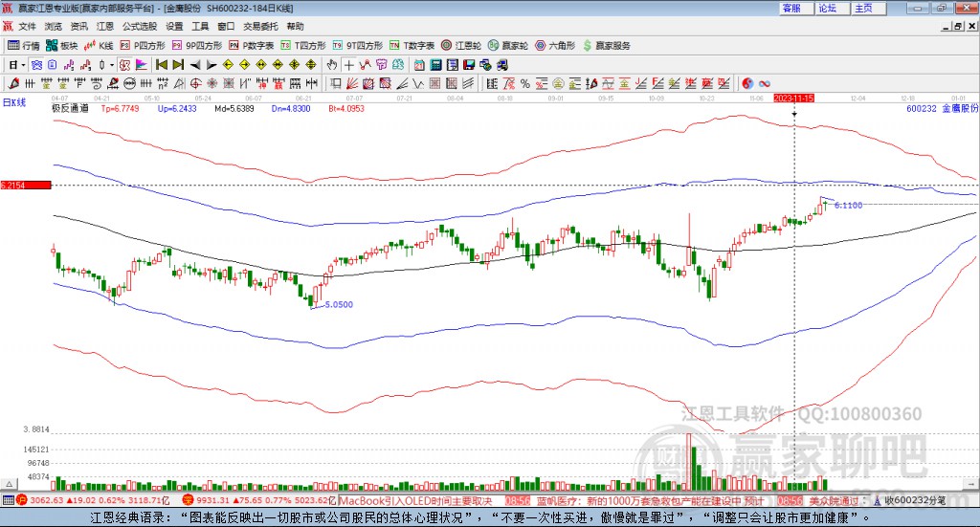Click the red floppy disk save icon
Screen dimensions: 980x527
[469, 65]
